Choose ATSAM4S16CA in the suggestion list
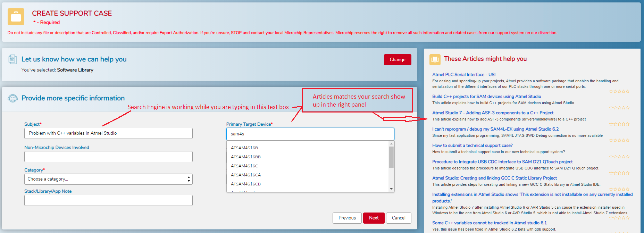Image resolution: width=644 pixels, height=233 pixels. click(x=246, y=175)
